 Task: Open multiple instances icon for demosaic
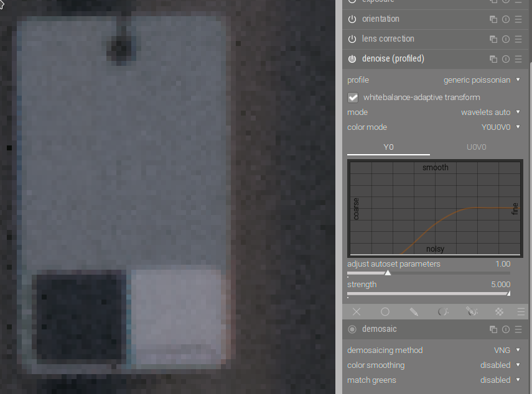pyautogui.click(x=493, y=329)
